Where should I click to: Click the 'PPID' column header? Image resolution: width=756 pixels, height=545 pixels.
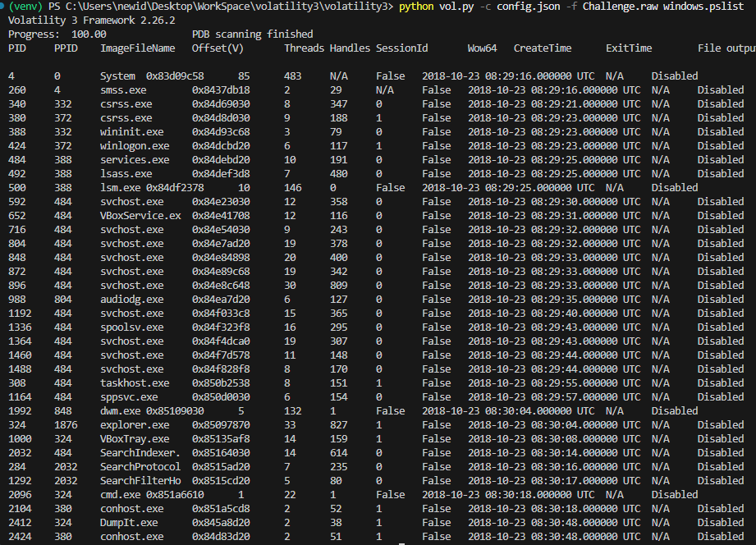(x=66, y=48)
